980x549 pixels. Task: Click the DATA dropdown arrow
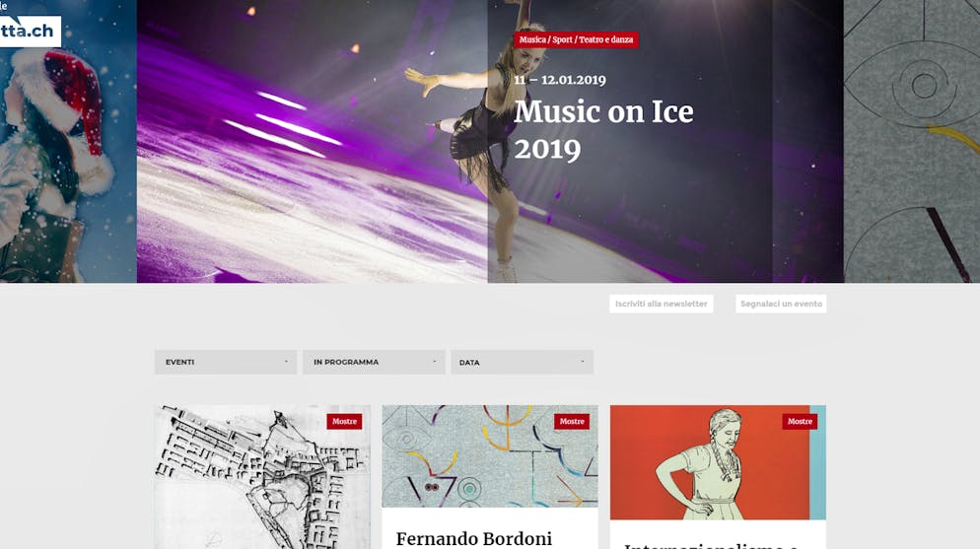click(583, 362)
